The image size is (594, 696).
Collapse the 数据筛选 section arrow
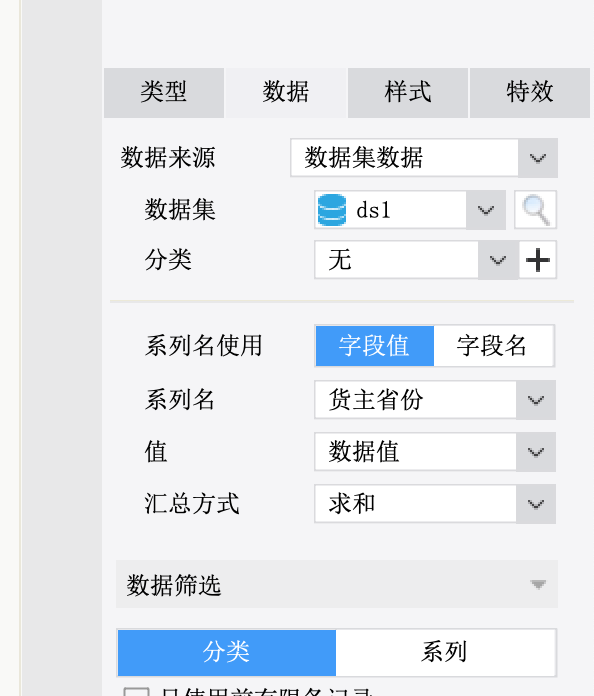(x=538, y=584)
